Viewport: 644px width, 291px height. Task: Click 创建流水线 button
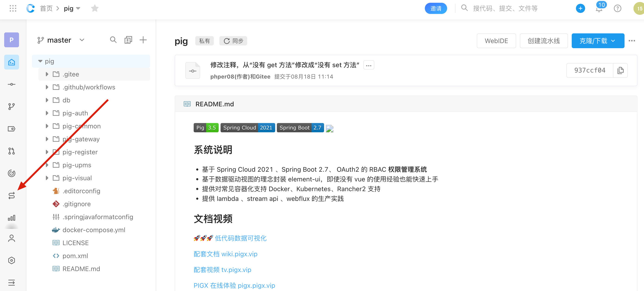pos(544,41)
